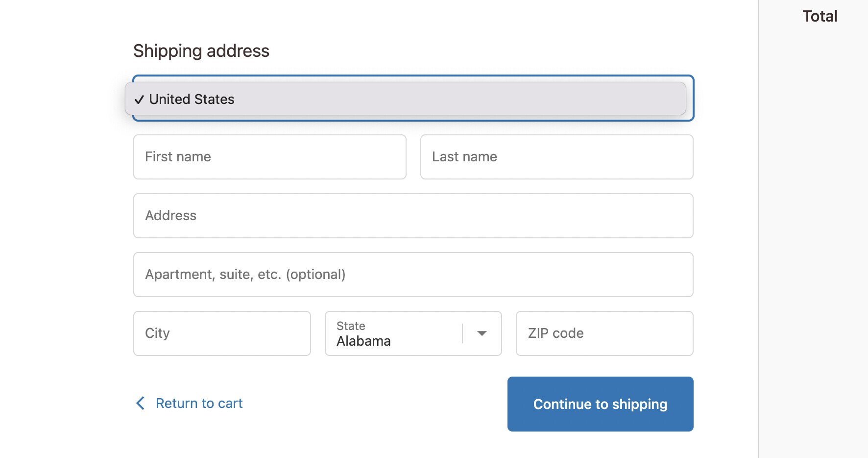The height and width of the screenshot is (458, 868).
Task: Click the Alabama value text
Action: tap(363, 341)
